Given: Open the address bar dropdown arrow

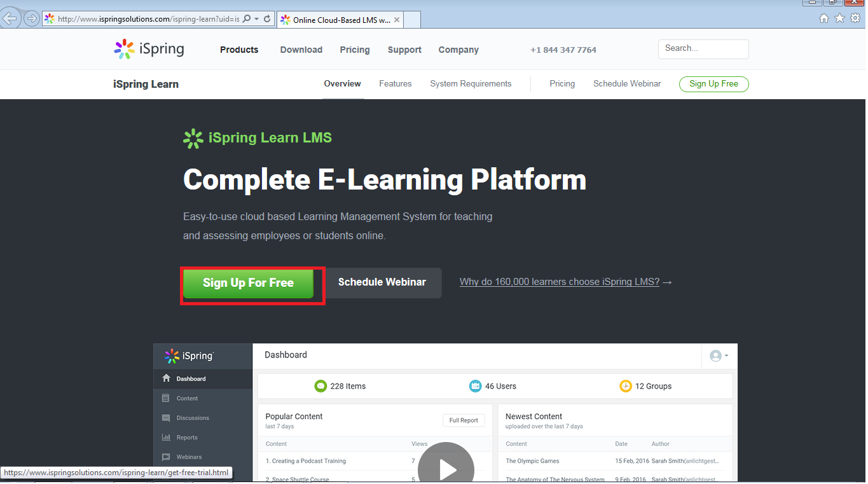Looking at the screenshot, I should (x=256, y=19).
